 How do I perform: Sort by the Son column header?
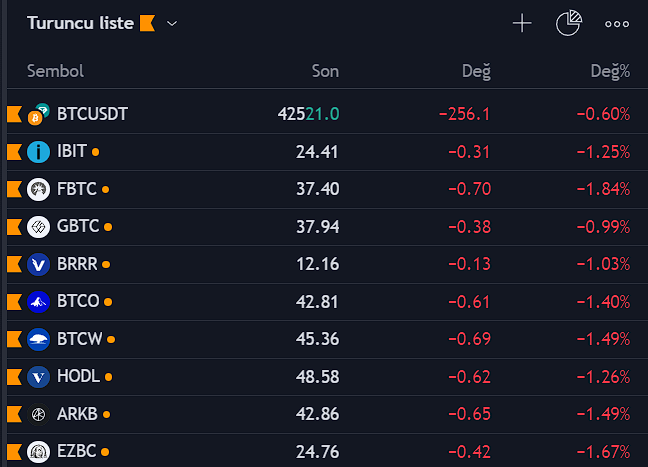click(325, 71)
